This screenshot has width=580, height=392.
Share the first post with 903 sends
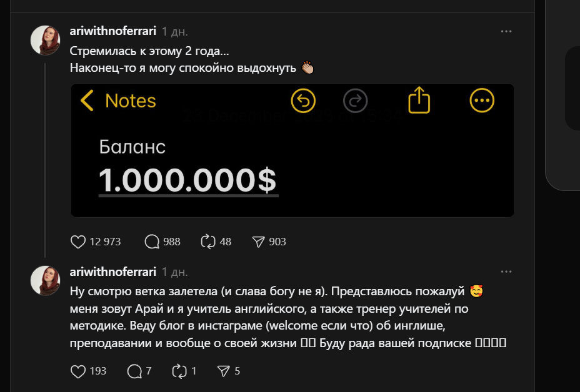coord(258,242)
